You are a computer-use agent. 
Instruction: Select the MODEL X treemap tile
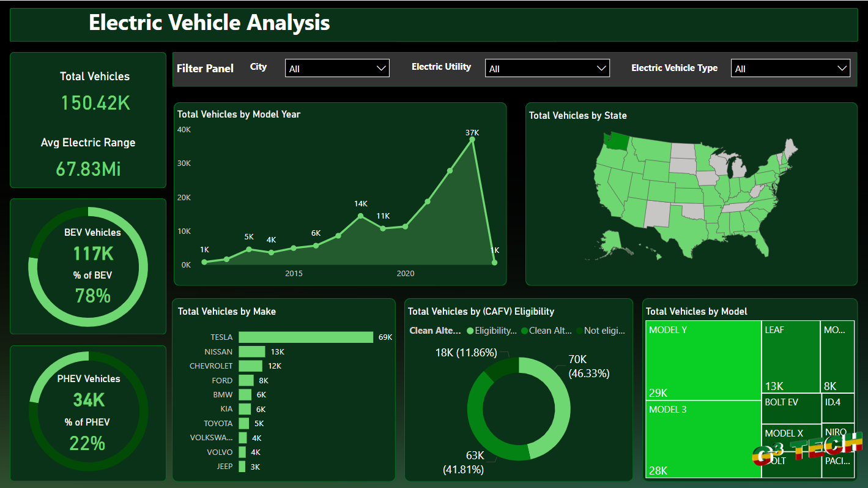[x=791, y=437]
